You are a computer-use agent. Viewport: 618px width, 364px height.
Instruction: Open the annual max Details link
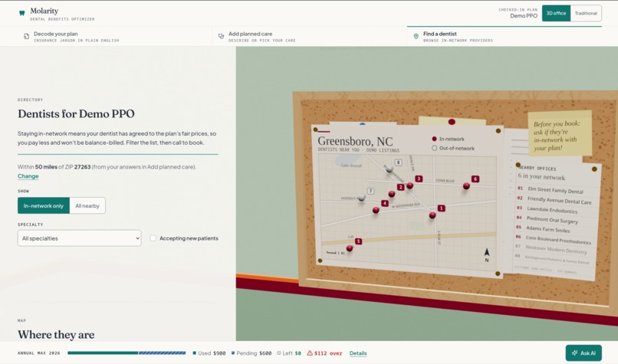coord(358,353)
